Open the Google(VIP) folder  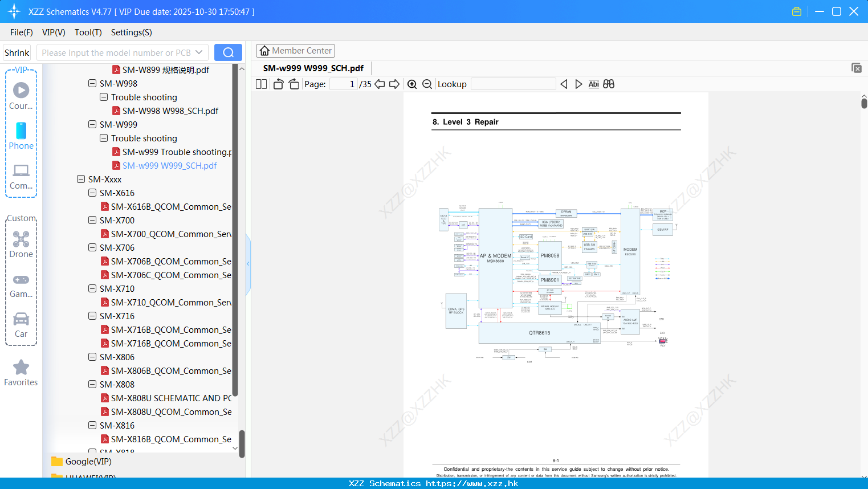click(x=88, y=462)
